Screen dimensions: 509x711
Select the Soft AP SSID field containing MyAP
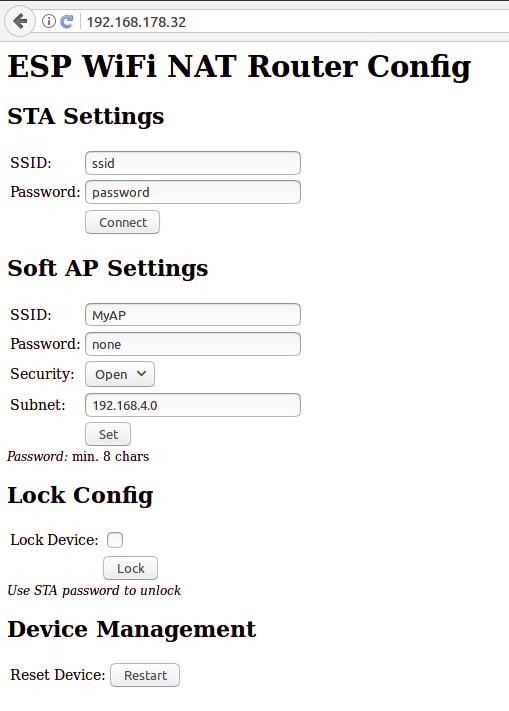[193, 315]
